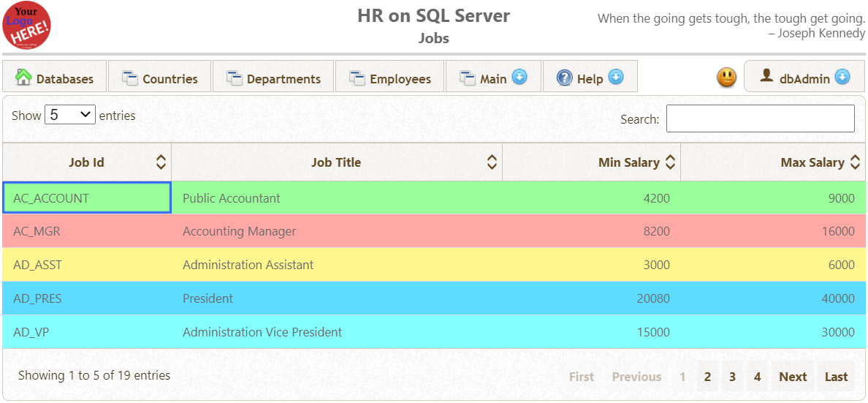Open the dbAdmin blue dropdown arrow
868x403 pixels.
(x=842, y=77)
